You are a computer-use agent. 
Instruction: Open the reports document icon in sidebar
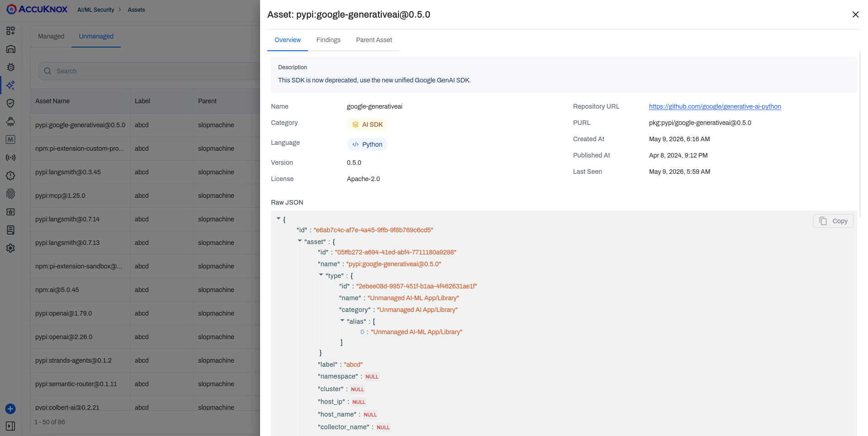point(10,230)
